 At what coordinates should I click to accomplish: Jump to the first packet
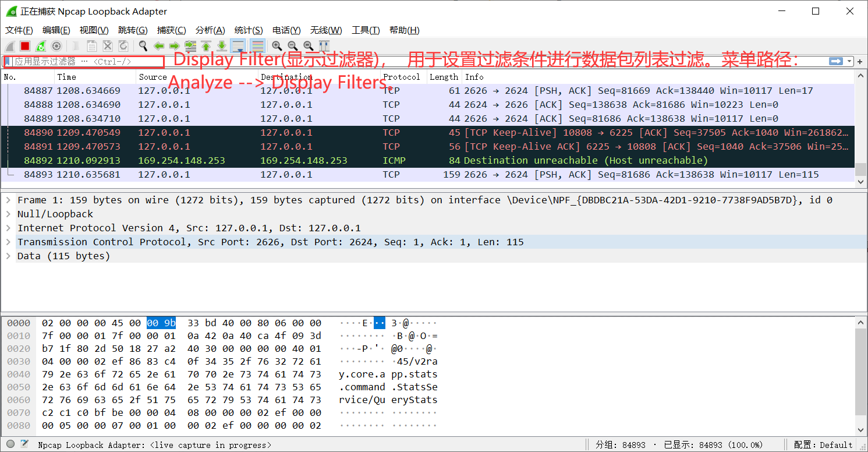[x=206, y=46]
